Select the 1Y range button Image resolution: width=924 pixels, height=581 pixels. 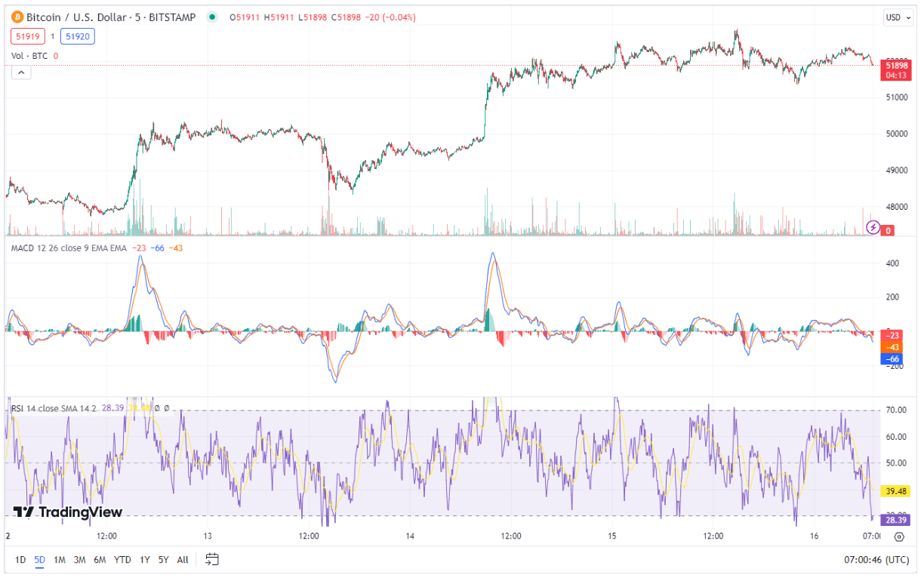(144, 561)
